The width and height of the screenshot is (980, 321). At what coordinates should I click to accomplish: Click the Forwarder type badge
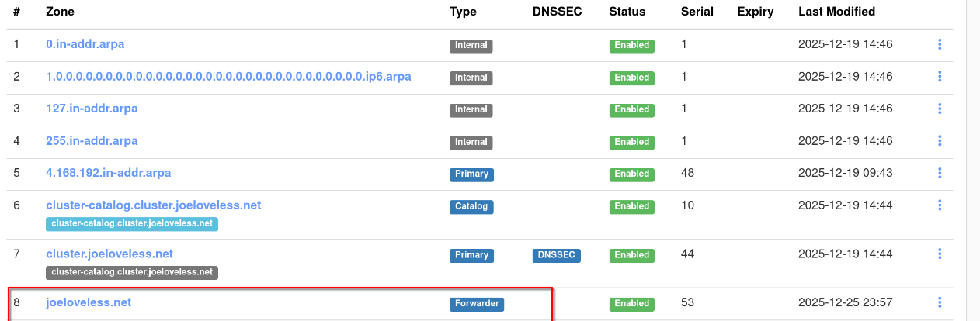[476, 304]
